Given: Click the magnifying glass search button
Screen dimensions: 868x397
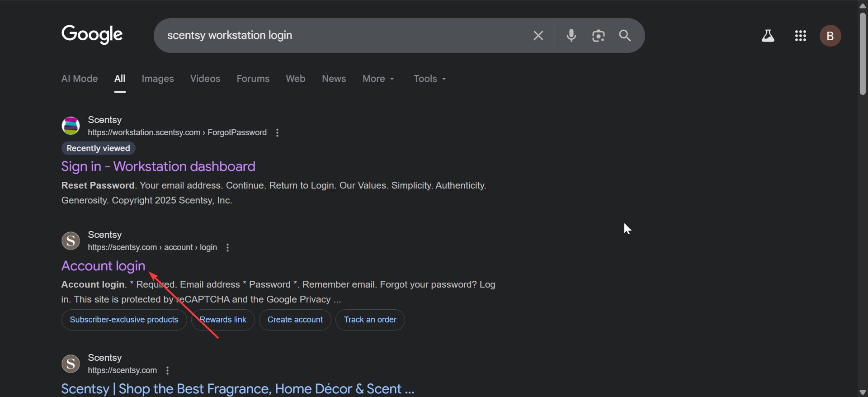Looking at the screenshot, I should coord(625,36).
